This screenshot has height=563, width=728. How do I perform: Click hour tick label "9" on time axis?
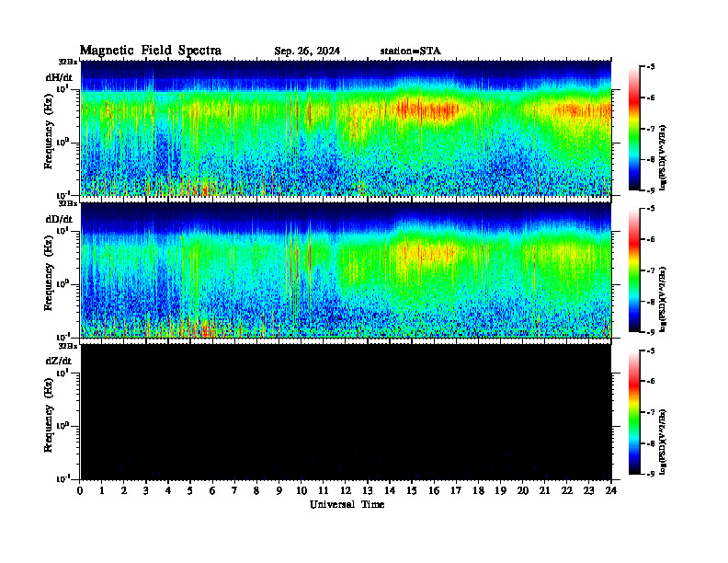(x=279, y=491)
